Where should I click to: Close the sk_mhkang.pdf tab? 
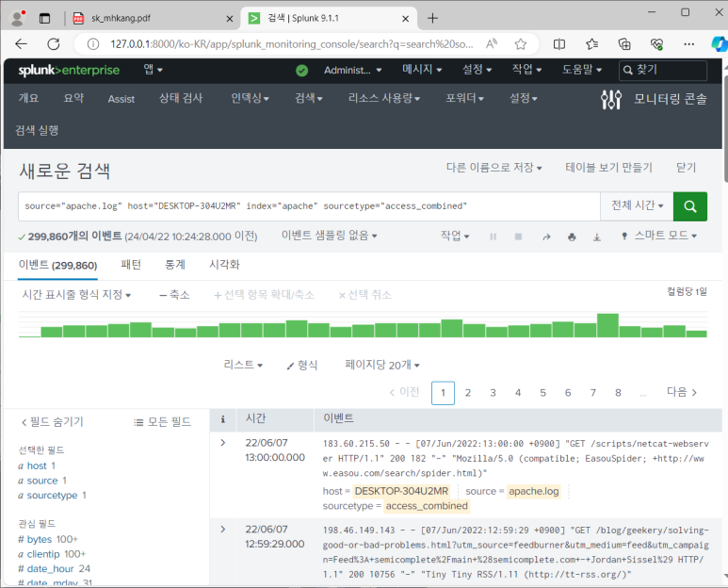point(230,19)
